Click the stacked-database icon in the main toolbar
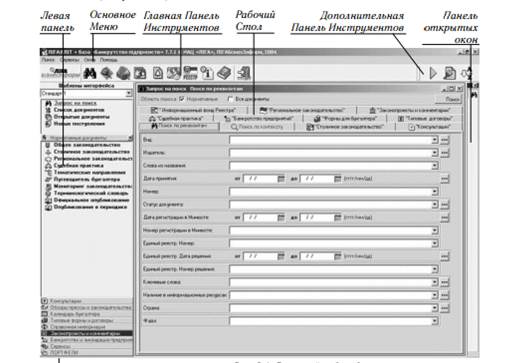The width and height of the screenshot is (505, 363). pyautogui.click(x=123, y=73)
